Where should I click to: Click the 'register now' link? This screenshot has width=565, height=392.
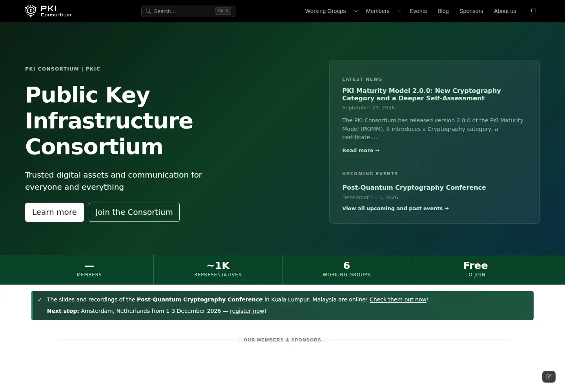coord(247,311)
